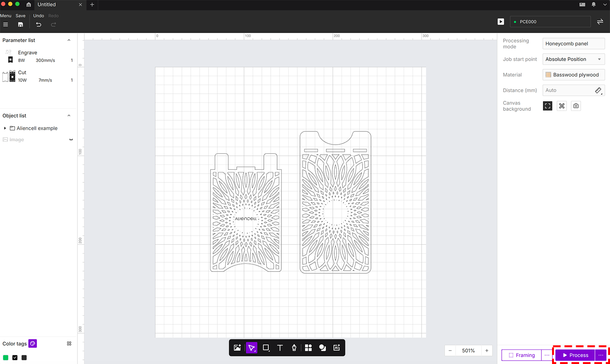
Task: Click the canvas background camera icon
Action: (576, 106)
